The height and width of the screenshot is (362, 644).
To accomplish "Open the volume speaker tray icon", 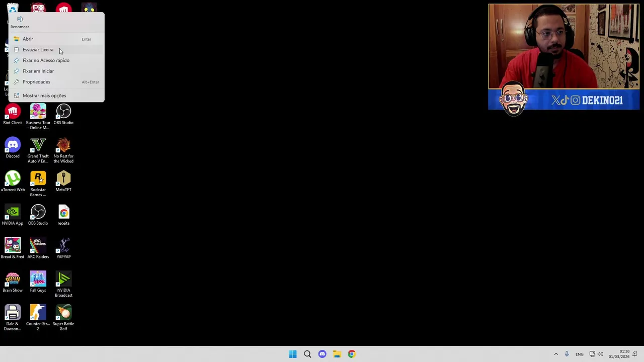I will 600,354.
